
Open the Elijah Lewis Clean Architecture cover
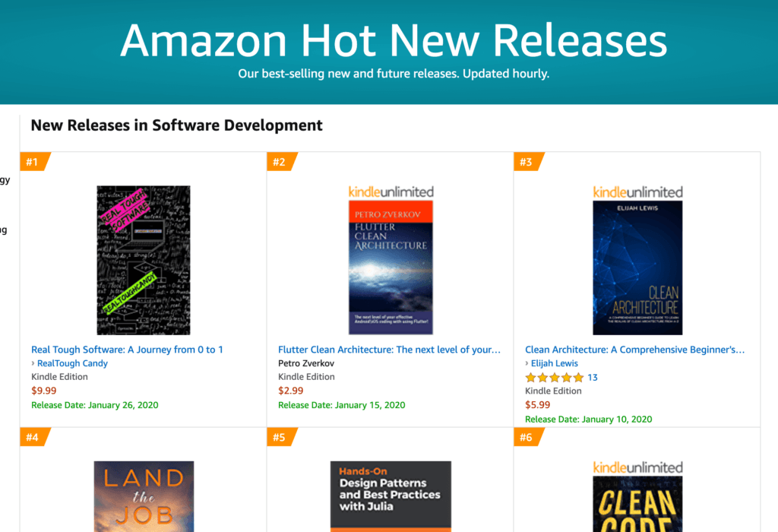point(637,268)
